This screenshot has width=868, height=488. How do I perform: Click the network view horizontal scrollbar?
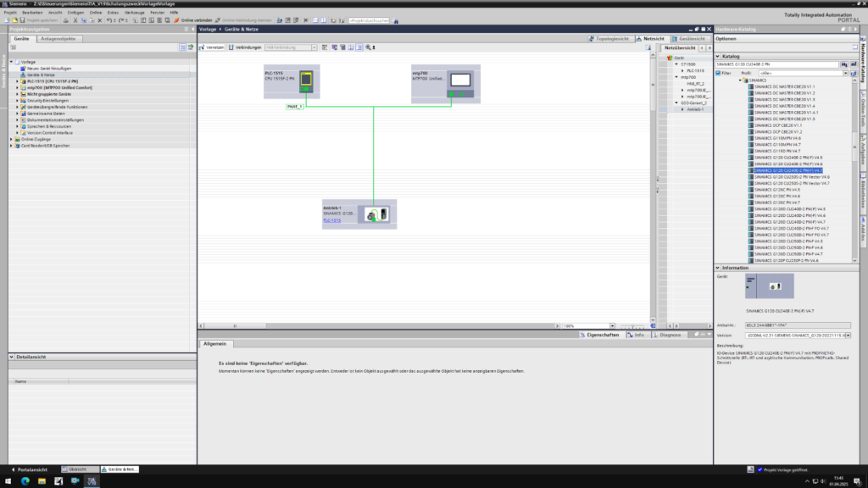(379, 326)
